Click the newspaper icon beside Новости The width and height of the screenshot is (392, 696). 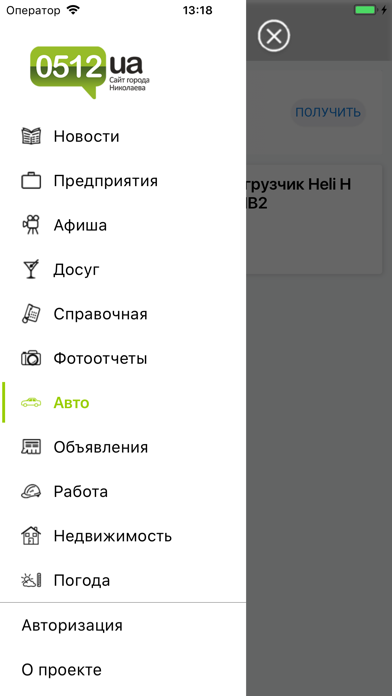tap(31, 136)
